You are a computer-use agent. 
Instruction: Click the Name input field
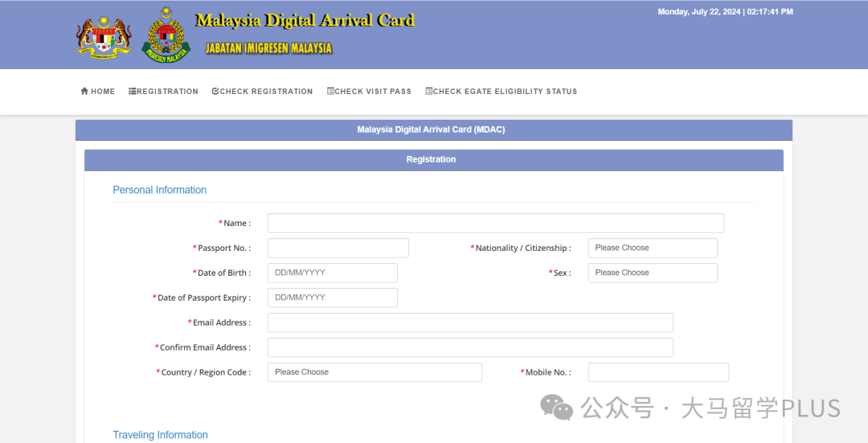point(495,224)
